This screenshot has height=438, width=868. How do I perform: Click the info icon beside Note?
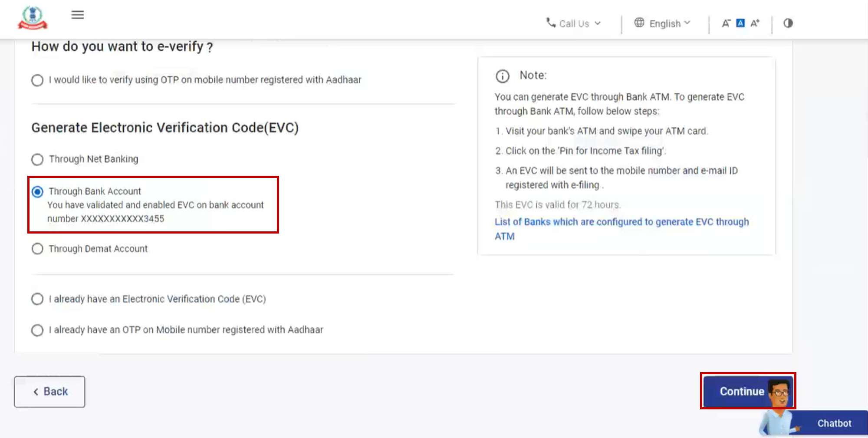pos(502,76)
